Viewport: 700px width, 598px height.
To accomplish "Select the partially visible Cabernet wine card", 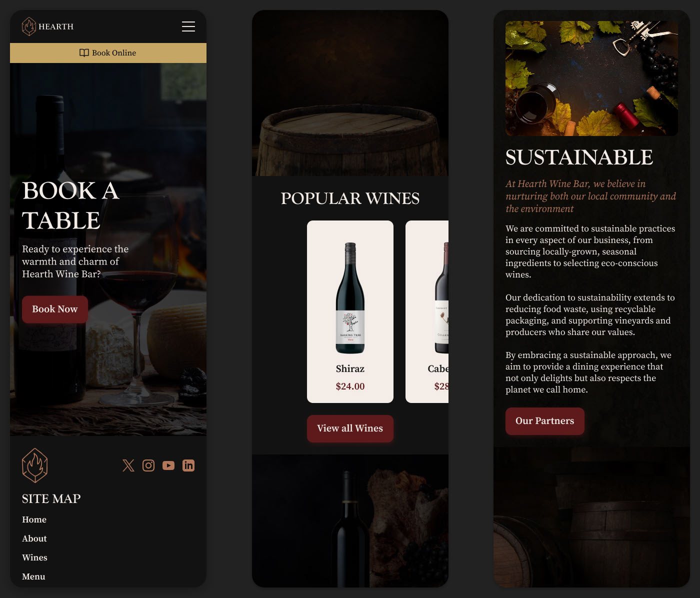I will pyautogui.click(x=427, y=311).
